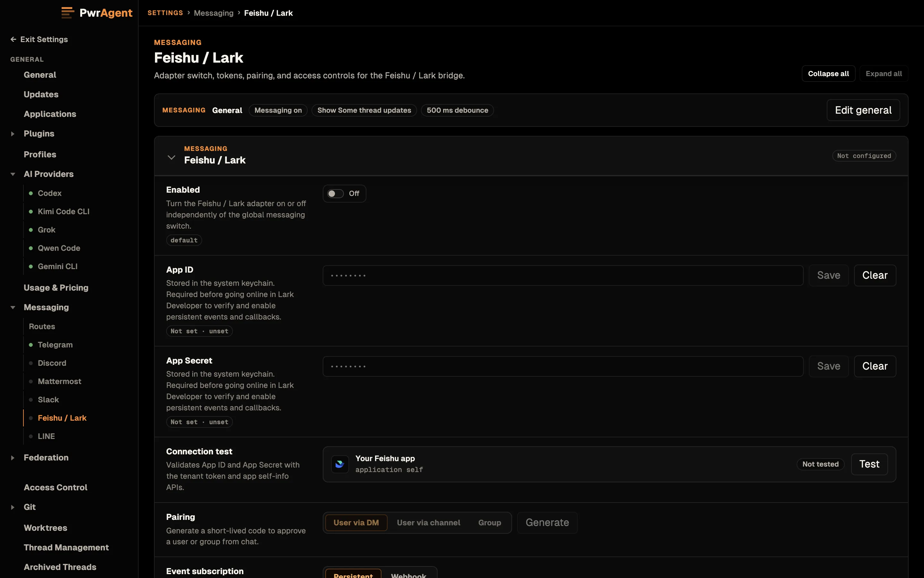Viewport: 924px width, 578px height.
Task: Click the status dot beside Telegram
Action: [31, 345]
